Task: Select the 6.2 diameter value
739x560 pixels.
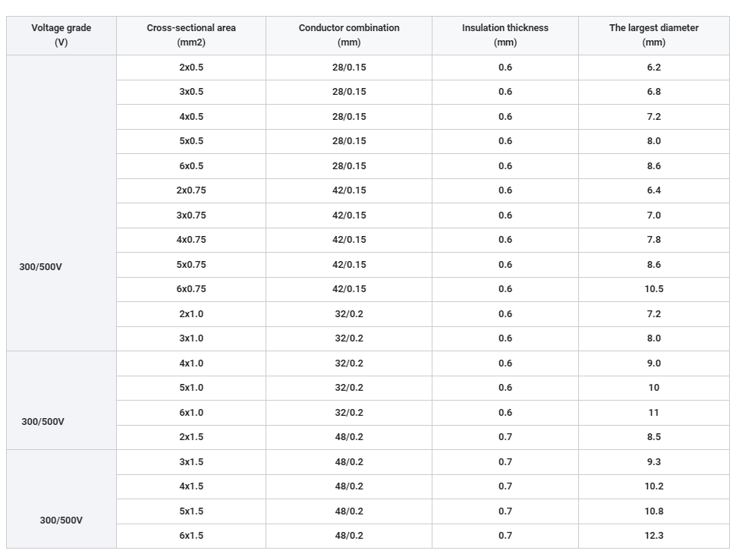Action: 654,68
